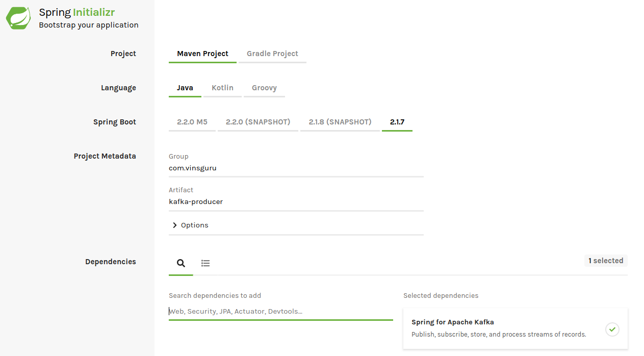Select Spring Boot 2.2.0 M5

tap(192, 122)
